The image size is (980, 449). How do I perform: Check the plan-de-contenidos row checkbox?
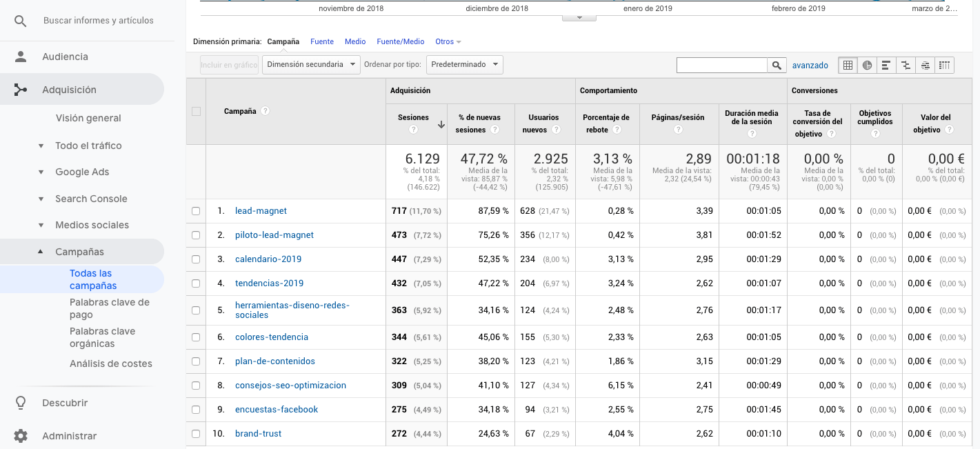tap(196, 361)
